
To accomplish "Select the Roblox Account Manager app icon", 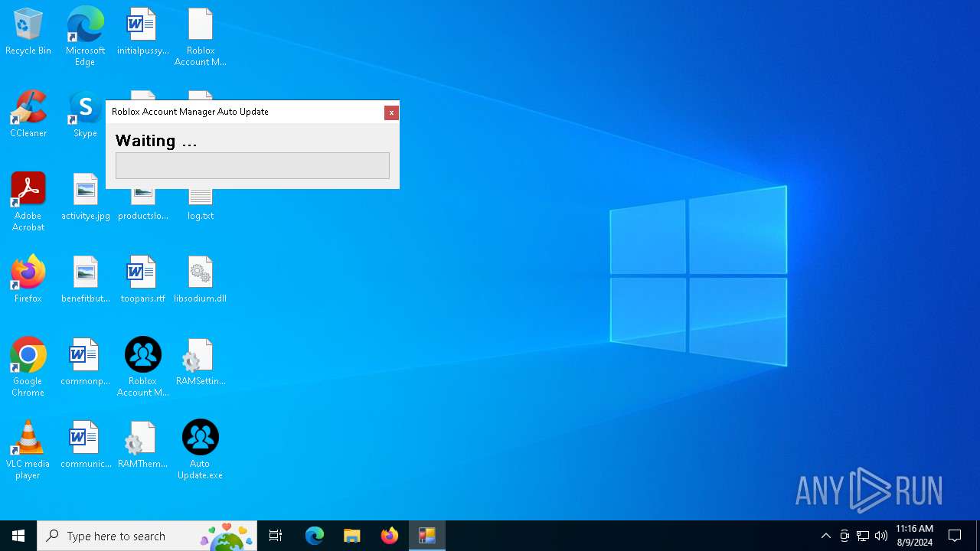I will click(x=142, y=367).
